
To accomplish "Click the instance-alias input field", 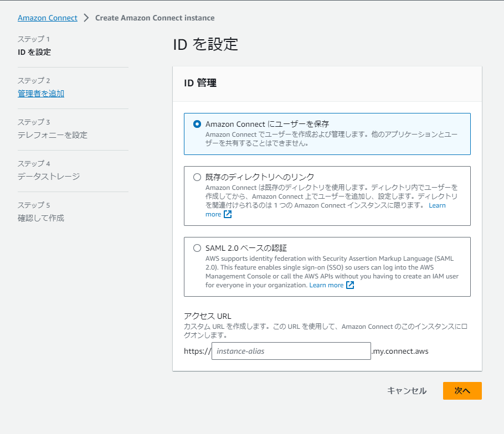I will tap(291, 351).
